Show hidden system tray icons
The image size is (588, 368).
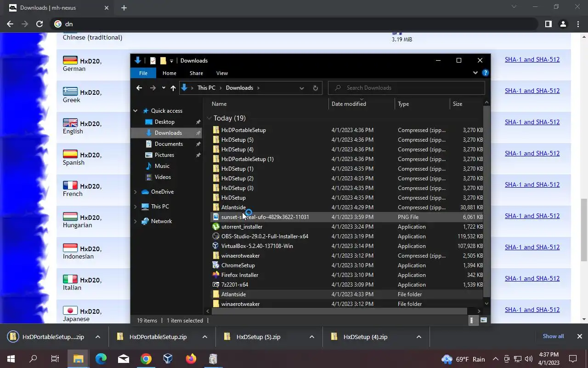(x=495, y=359)
